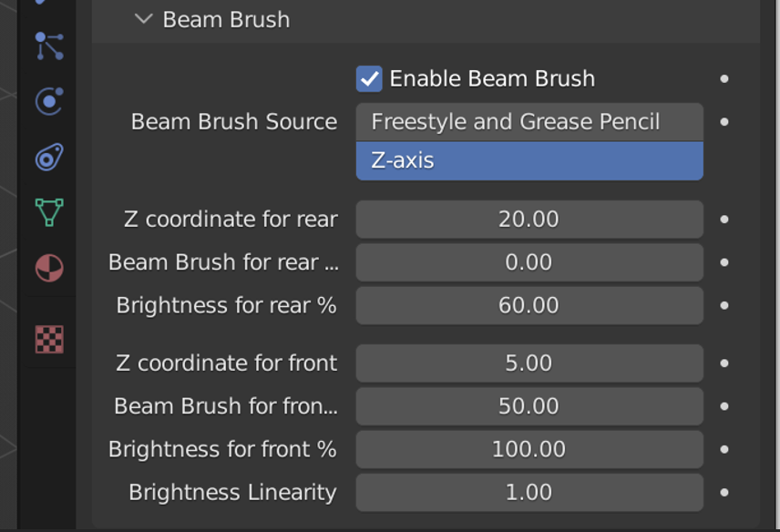Click the Z coordinate for front field
Screen dimensions: 780x532
click(x=529, y=363)
